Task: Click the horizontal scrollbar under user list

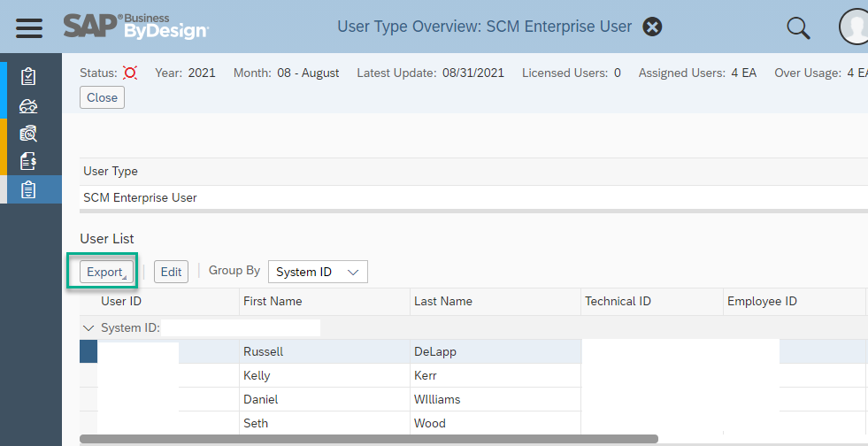Action: pos(369,439)
